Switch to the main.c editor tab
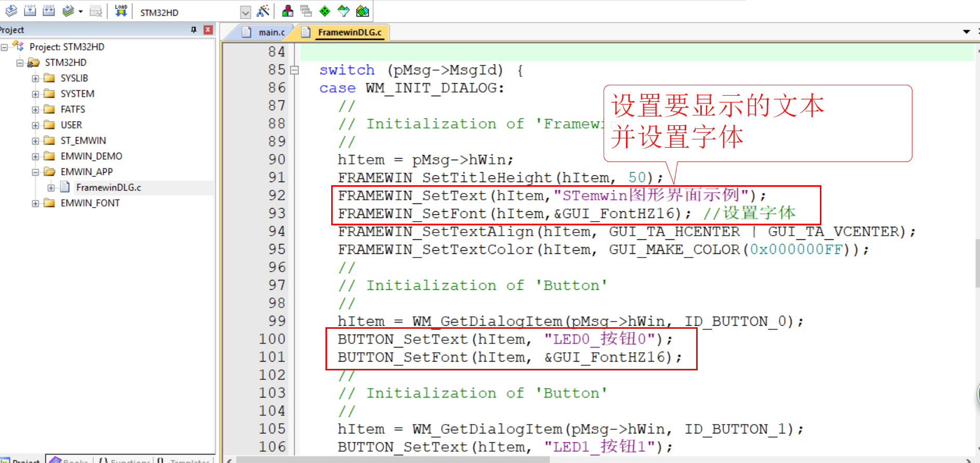Viewport: 980px width, 463px height. (264, 32)
